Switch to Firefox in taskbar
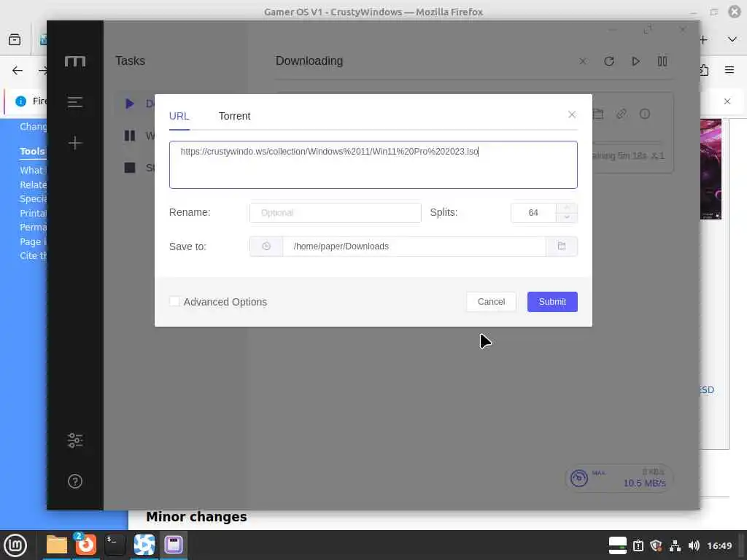 pyautogui.click(x=86, y=545)
